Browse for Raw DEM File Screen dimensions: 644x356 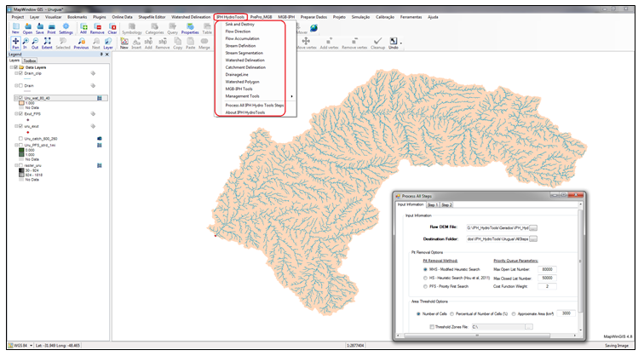pos(533,227)
